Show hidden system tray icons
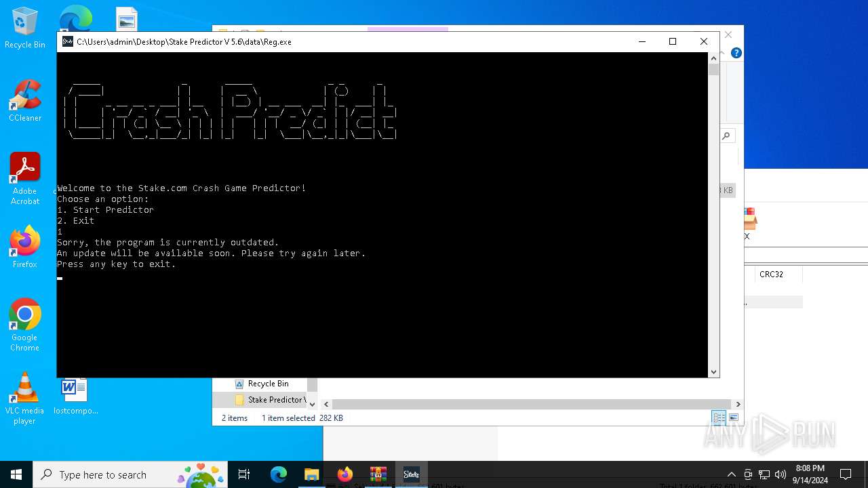This screenshot has height=488, width=868. click(732, 474)
